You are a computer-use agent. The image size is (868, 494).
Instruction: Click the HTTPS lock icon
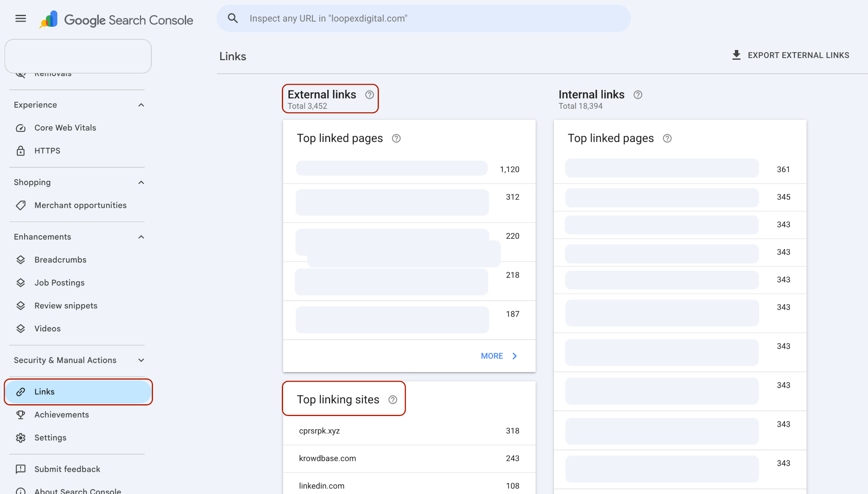point(20,151)
